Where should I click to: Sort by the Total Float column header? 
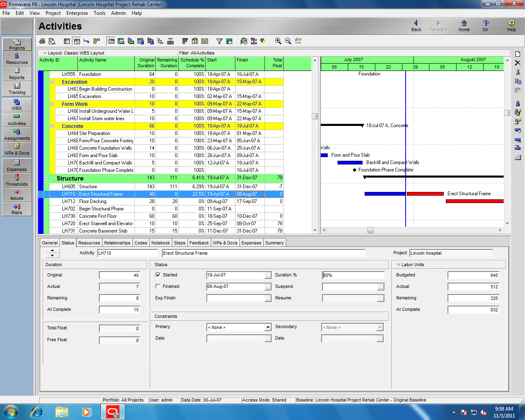pos(274,64)
